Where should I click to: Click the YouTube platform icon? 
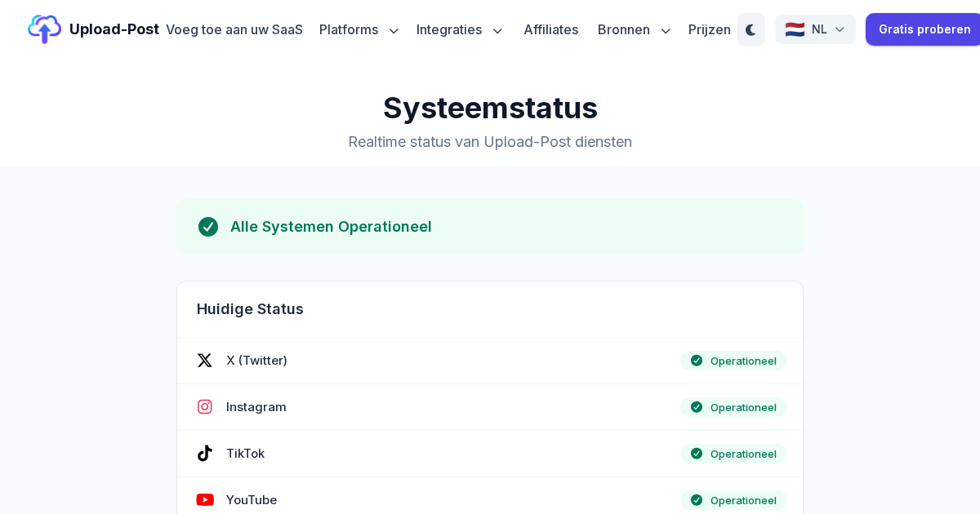(205, 500)
